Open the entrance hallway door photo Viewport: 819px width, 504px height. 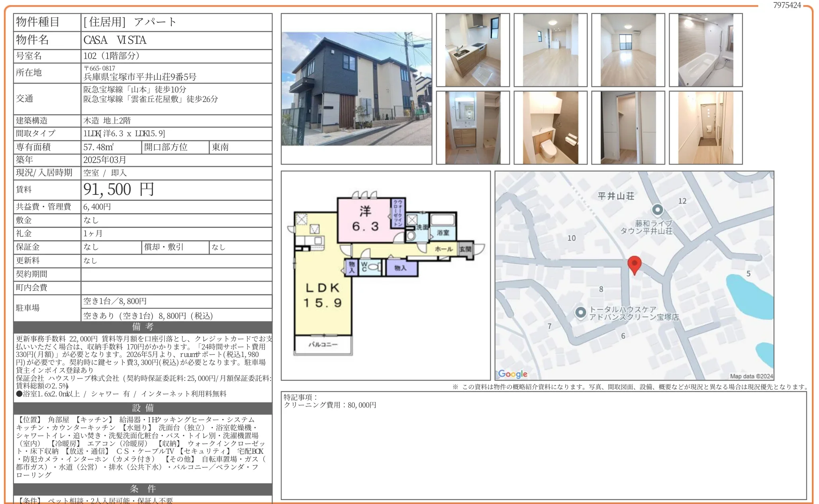(705, 128)
